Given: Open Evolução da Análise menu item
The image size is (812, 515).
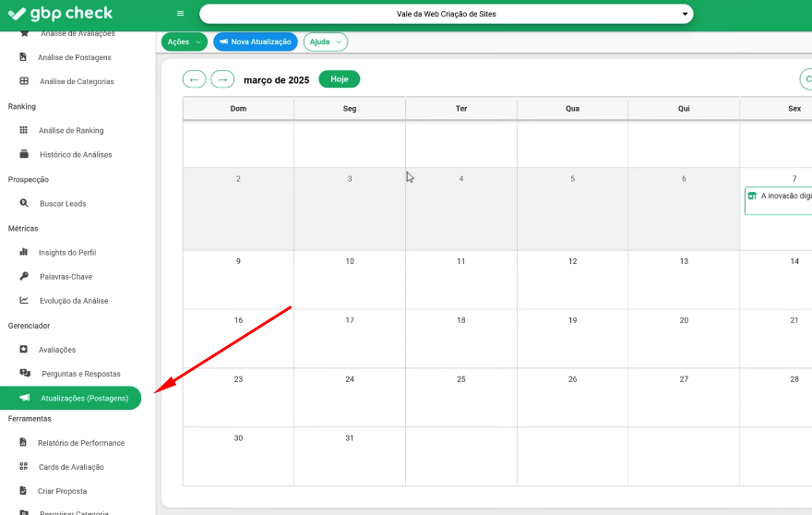Looking at the screenshot, I should pyautogui.click(x=74, y=301).
